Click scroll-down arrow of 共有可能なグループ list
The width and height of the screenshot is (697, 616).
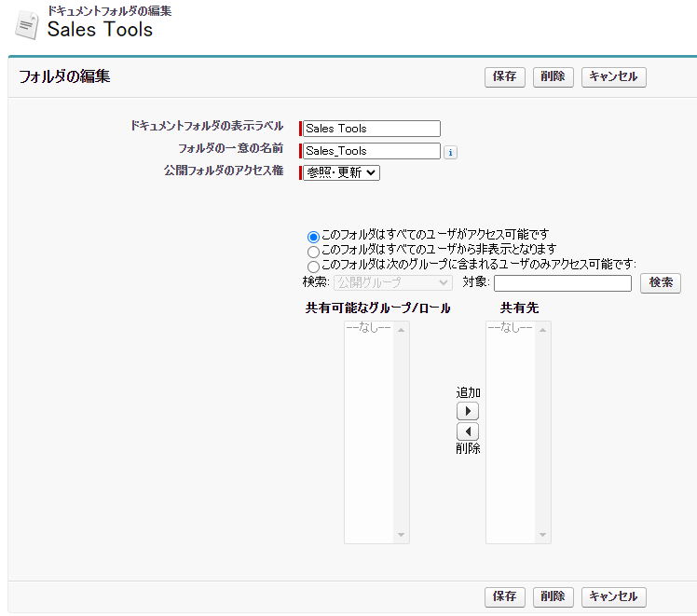tap(401, 535)
